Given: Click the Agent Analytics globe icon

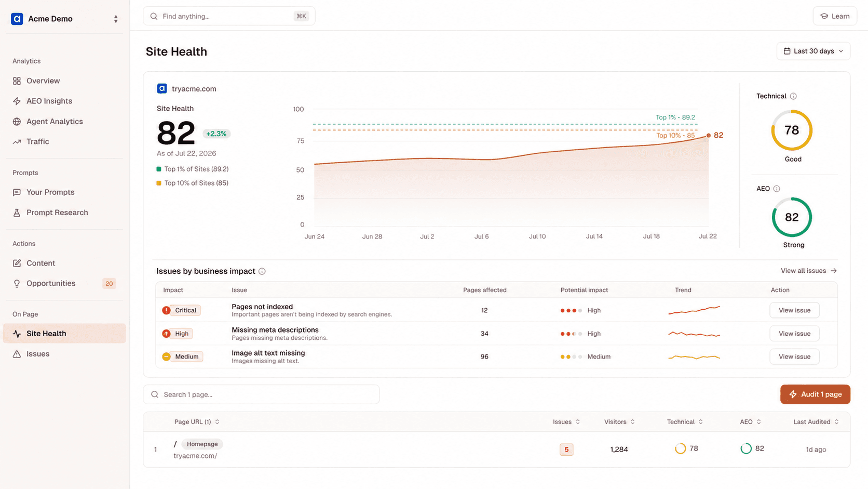Looking at the screenshot, I should tap(17, 122).
